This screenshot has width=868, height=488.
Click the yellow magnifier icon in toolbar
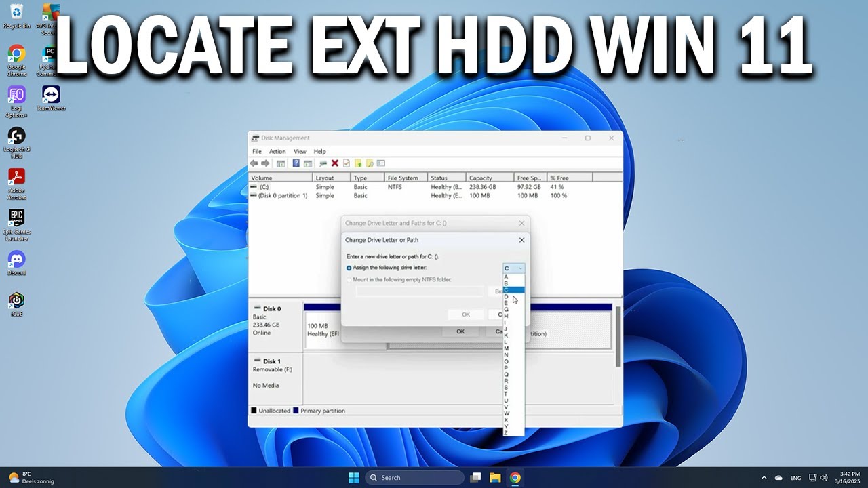tap(370, 163)
